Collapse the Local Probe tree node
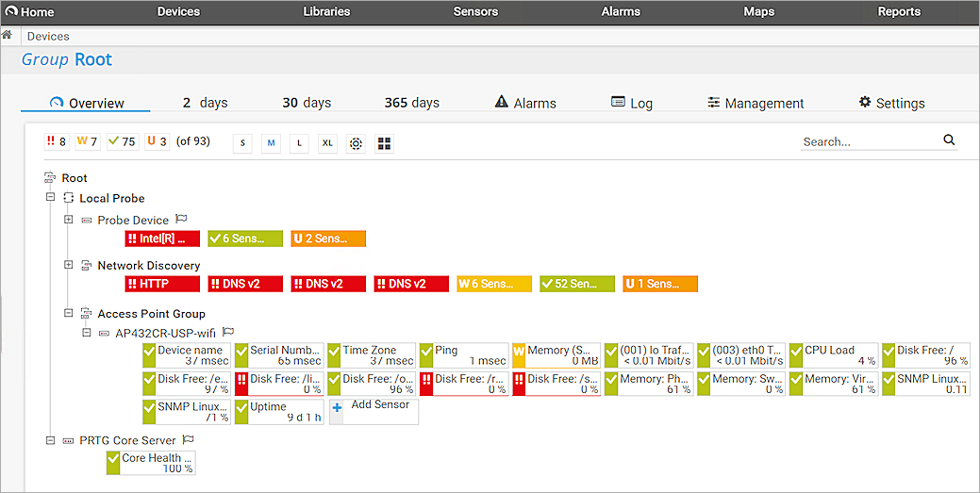 [50, 198]
